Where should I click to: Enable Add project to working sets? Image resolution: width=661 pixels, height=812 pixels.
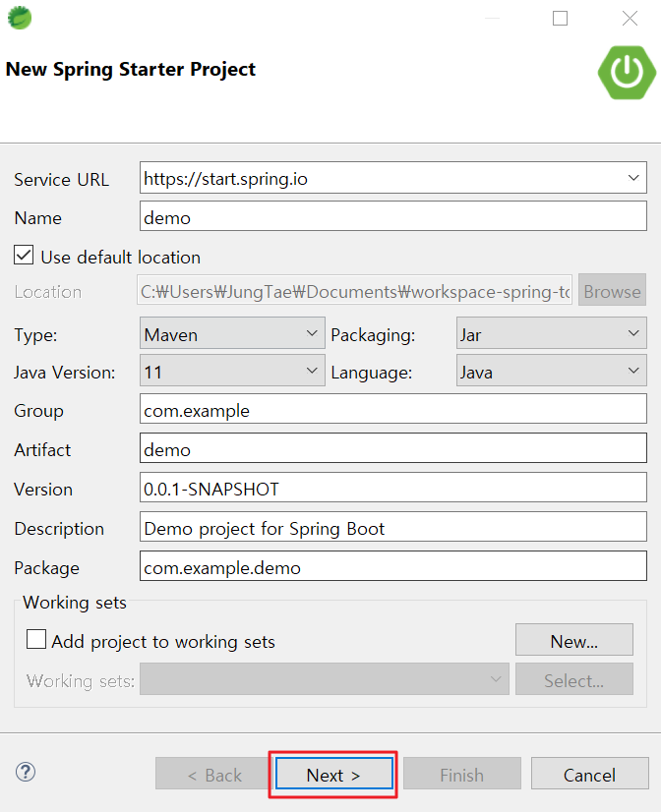point(36,640)
